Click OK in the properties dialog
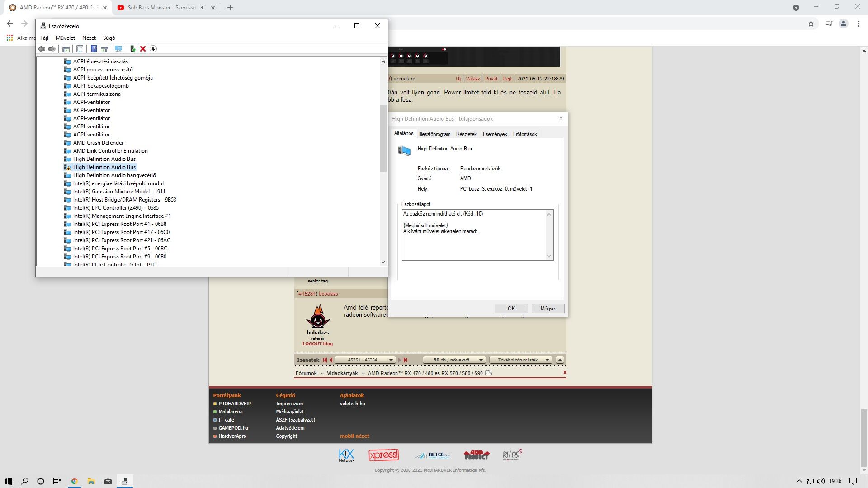Screen dimensions: 868x488 tap(511, 309)
